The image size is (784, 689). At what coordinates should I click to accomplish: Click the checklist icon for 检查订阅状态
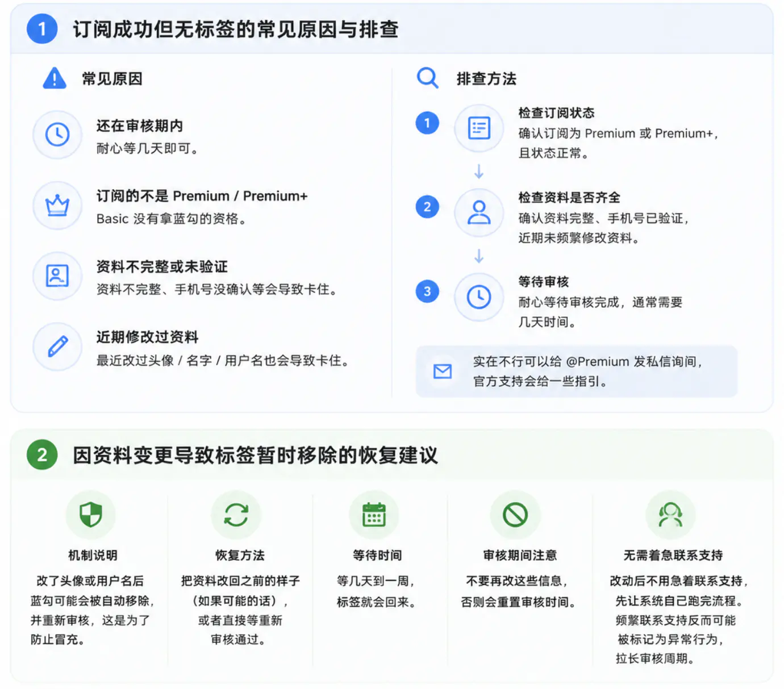(x=479, y=128)
